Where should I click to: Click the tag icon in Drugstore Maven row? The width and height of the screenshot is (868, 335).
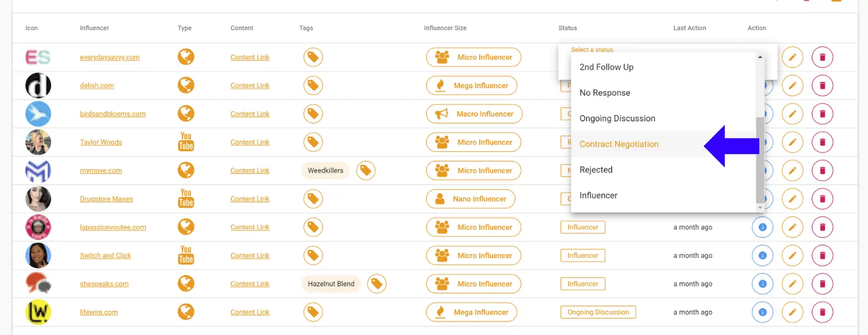click(x=313, y=199)
